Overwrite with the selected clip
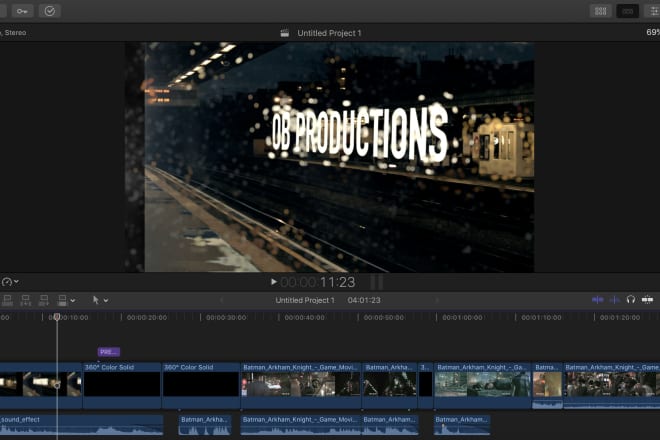This screenshot has width=660, height=440. pos(62,300)
